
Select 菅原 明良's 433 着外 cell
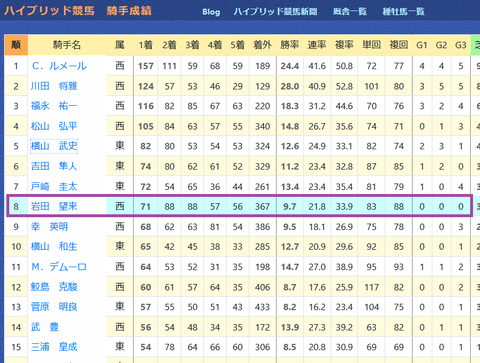(x=263, y=307)
